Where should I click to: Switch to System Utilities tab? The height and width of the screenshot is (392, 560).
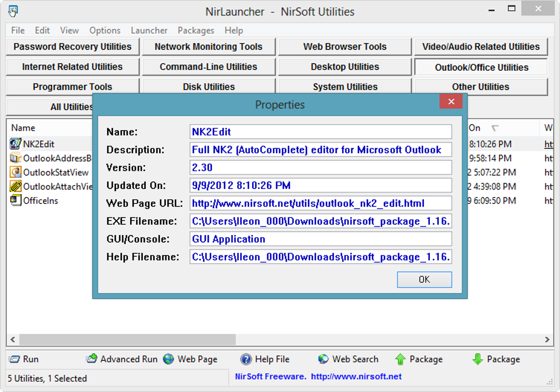[x=345, y=87]
